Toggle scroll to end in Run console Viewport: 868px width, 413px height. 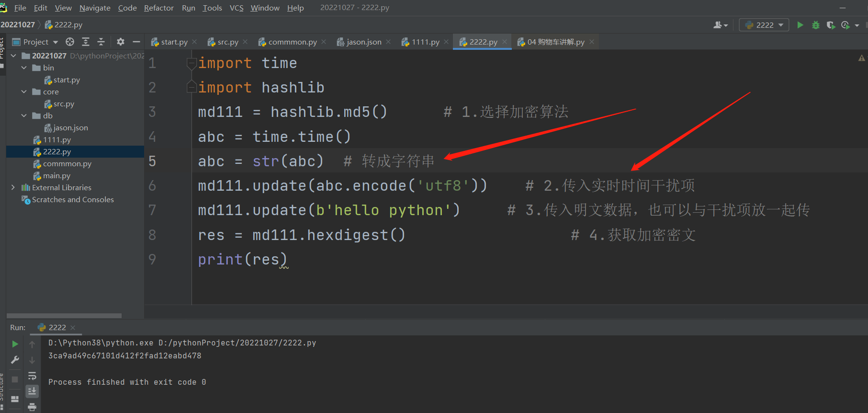tap(32, 391)
